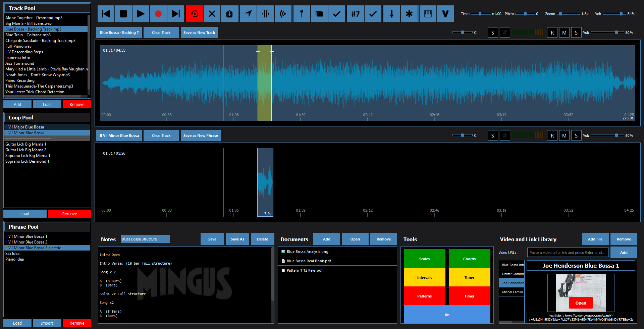Click the Save as New Track button
The height and width of the screenshot is (329, 644).
(x=199, y=33)
